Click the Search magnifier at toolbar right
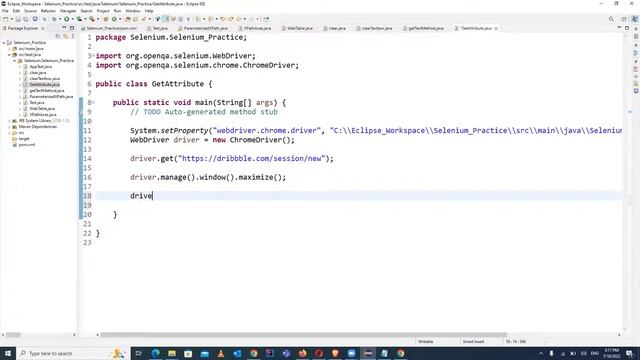Viewport: 640px width, 360px height. [x=611, y=19]
